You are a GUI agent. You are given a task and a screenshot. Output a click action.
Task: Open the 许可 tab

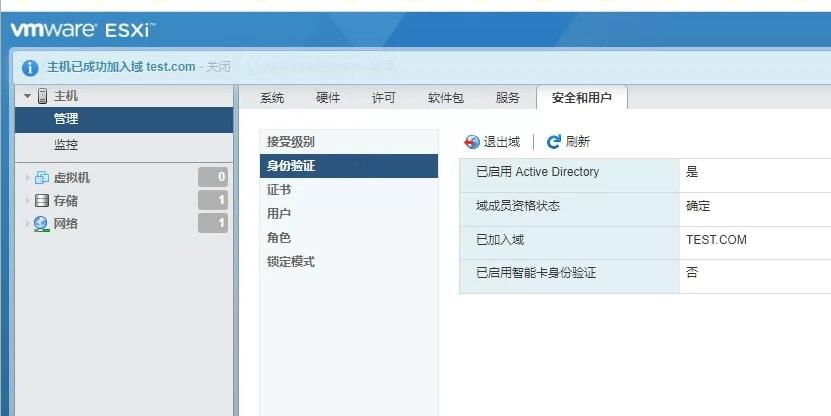point(384,98)
